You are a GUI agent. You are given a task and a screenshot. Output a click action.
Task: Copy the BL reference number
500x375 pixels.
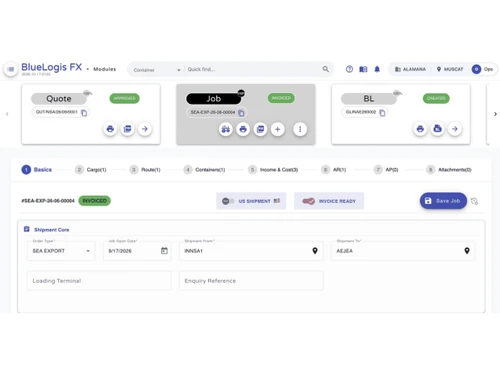click(x=382, y=113)
